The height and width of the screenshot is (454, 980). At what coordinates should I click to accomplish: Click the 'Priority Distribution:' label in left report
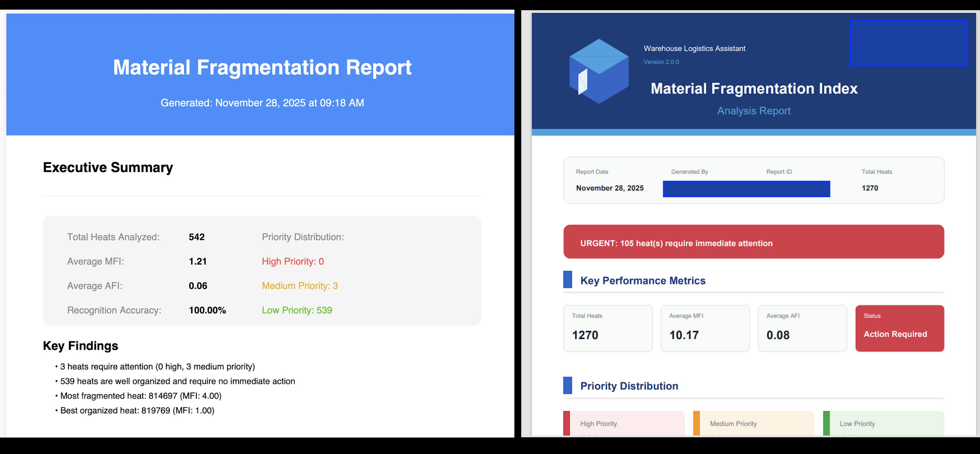pyautogui.click(x=303, y=237)
